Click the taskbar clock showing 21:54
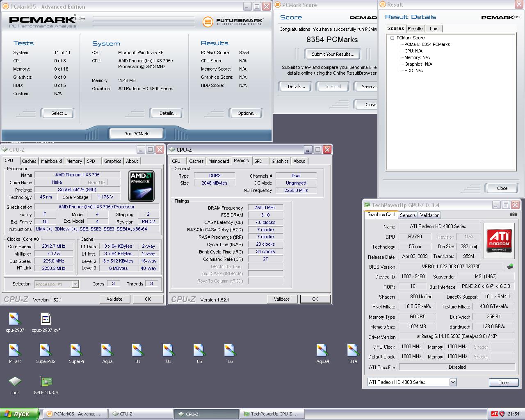 (514, 414)
